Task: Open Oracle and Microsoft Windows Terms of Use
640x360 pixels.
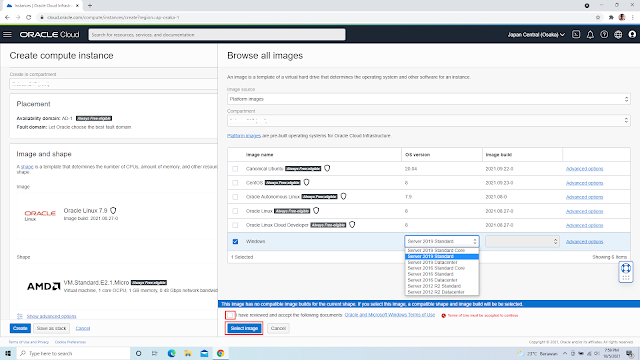Action: pyautogui.click(x=390, y=315)
